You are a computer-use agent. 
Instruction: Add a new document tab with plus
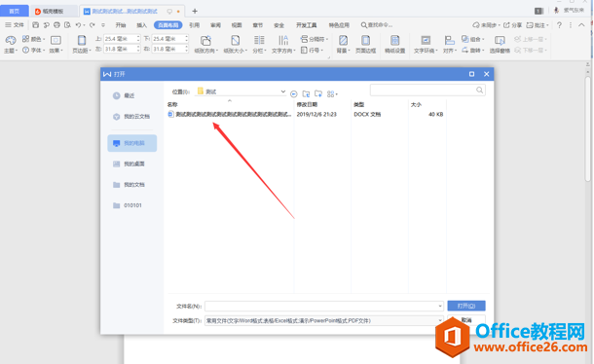195,11
